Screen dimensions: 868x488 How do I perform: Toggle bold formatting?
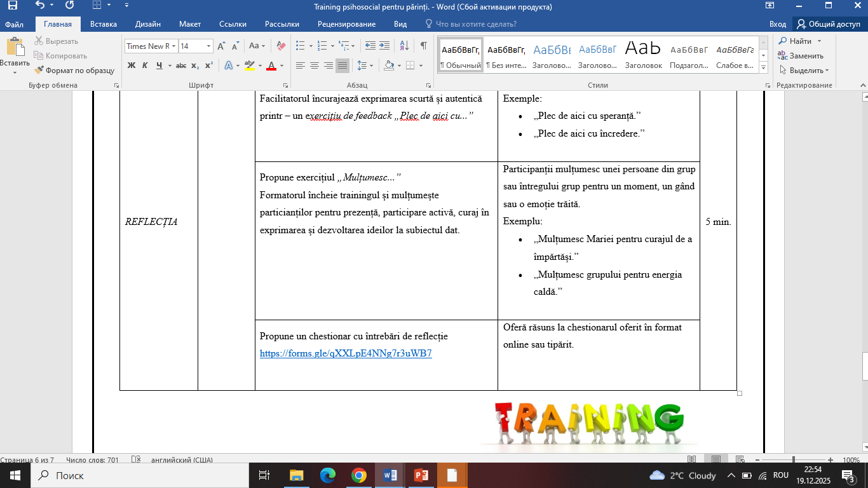[132, 65]
